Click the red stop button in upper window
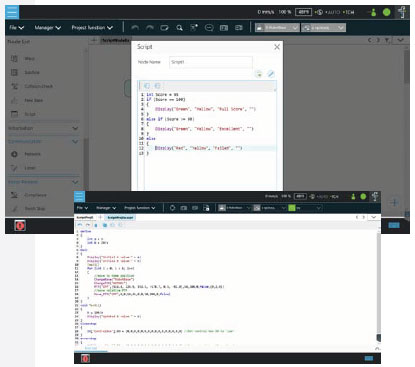 (20, 226)
